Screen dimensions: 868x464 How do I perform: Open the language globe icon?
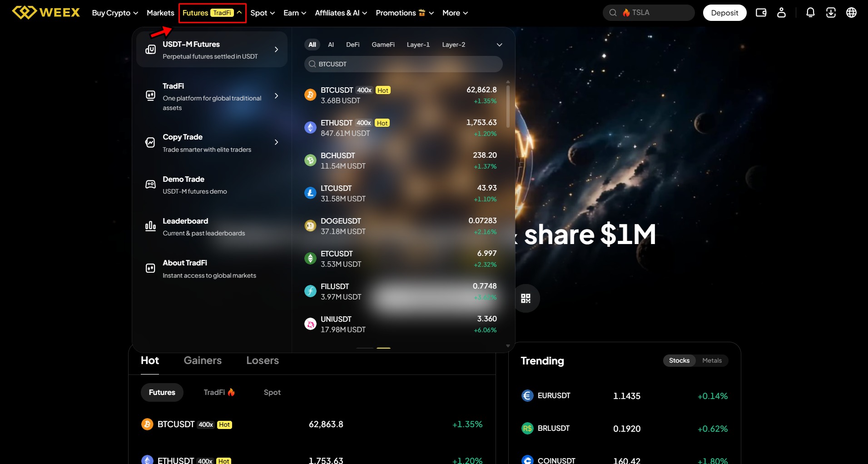coord(851,13)
